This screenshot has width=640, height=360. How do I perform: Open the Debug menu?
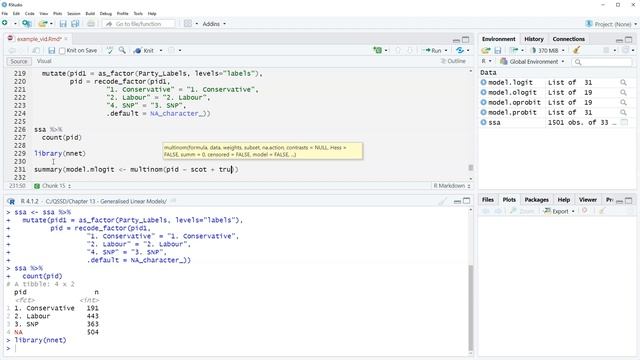[106, 13]
